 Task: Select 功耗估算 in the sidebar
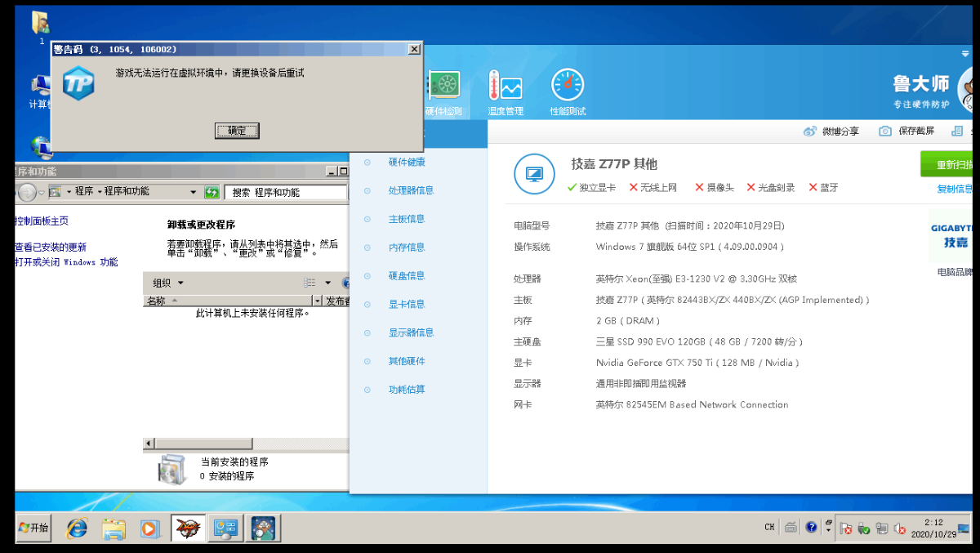point(407,390)
